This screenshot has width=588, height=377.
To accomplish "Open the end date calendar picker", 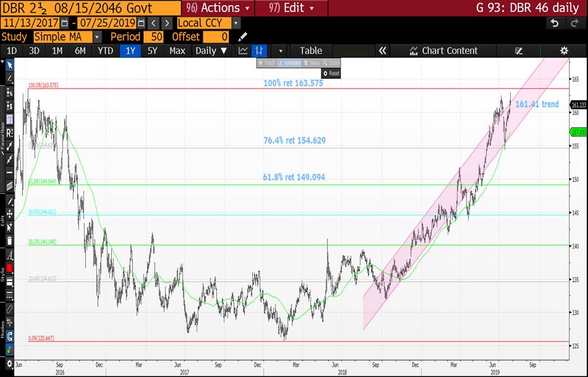I will click(141, 23).
